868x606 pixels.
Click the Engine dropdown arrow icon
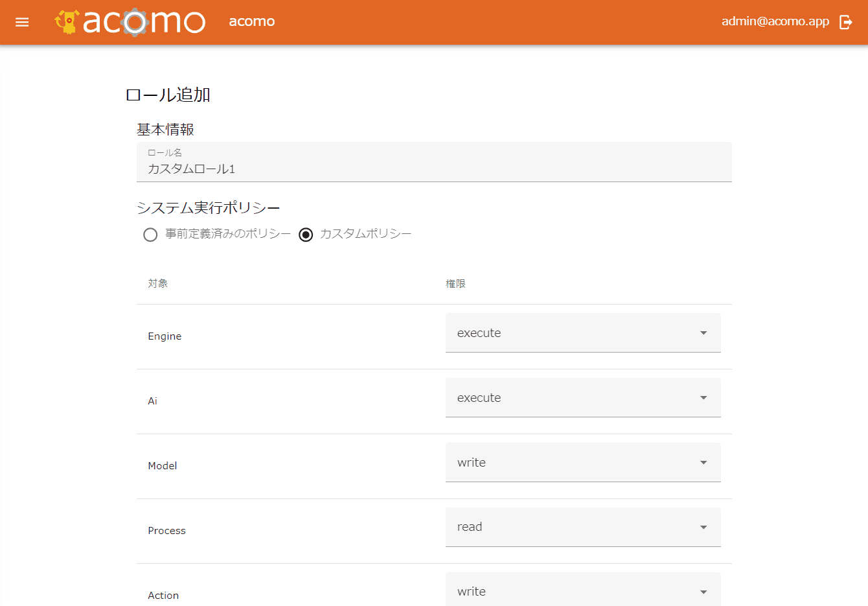tap(703, 333)
